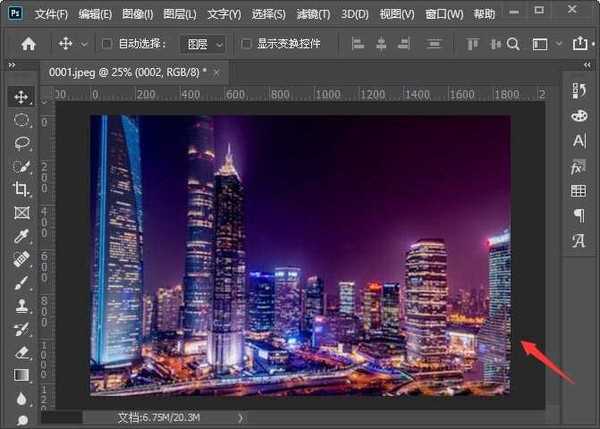
Task: Enable the 自动选择 checkbox
Action: [107, 44]
